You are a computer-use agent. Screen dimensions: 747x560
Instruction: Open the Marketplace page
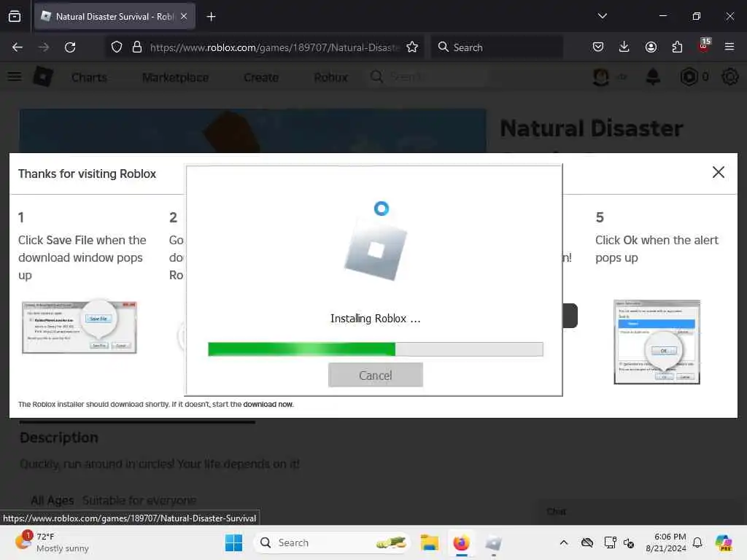point(175,77)
